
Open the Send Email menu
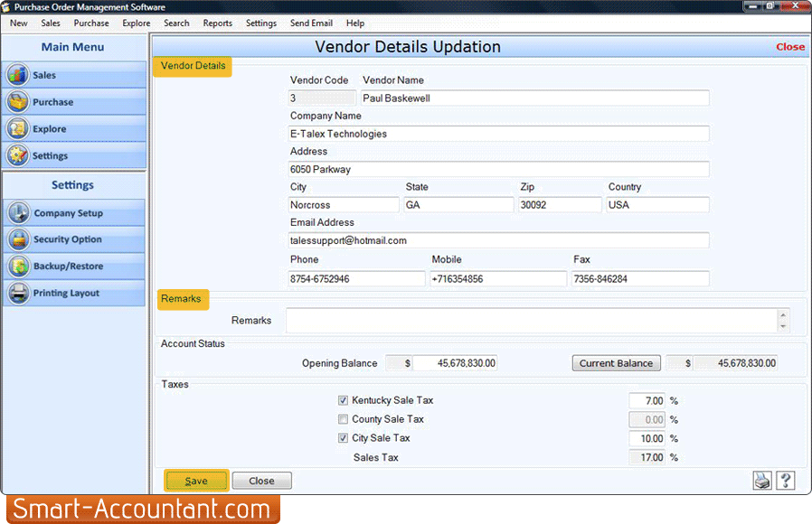click(x=311, y=23)
